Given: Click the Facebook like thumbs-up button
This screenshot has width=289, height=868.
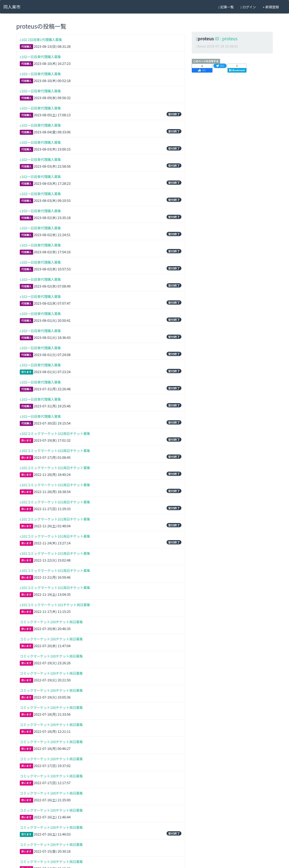Looking at the screenshot, I should (202, 71).
